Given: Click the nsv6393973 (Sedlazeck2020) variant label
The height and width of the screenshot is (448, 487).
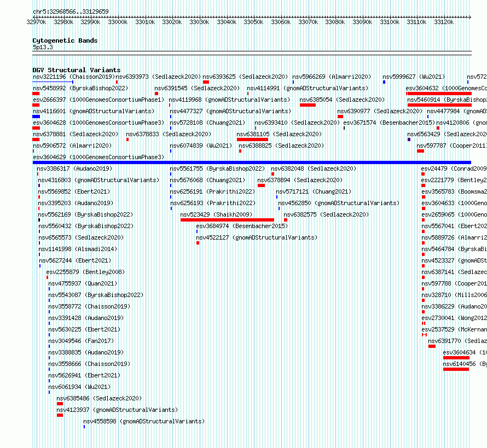Looking at the screenshot, I should (x=158, y=77).
